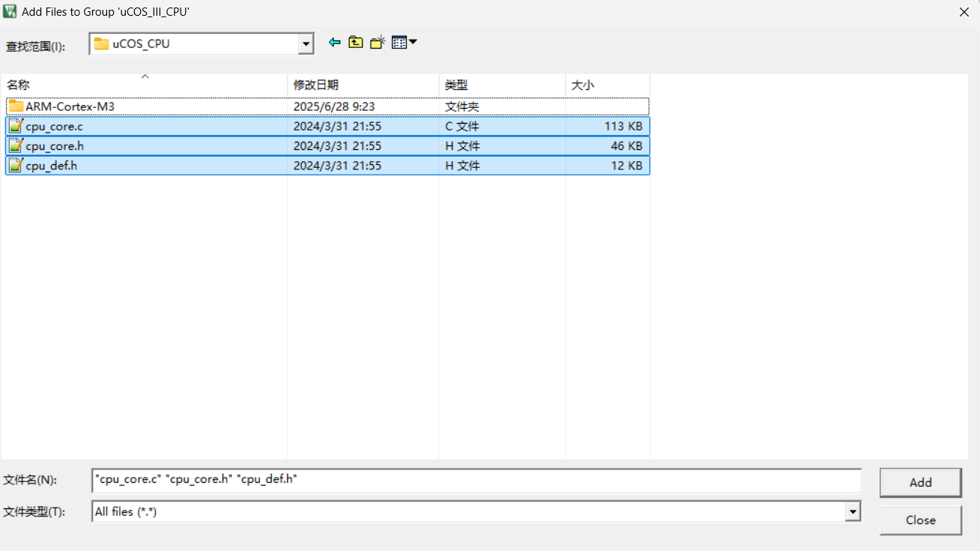The height and width of the screenshot is (551, 980).
Task: Sort by the 类型 column header
Action: pyautogui.click(x=502, y=85)
